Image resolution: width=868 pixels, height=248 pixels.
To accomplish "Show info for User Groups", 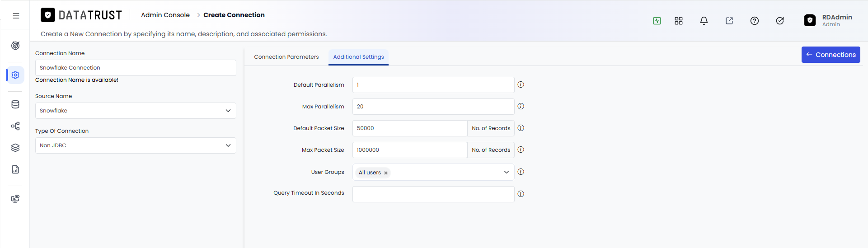I will point(521,172).
